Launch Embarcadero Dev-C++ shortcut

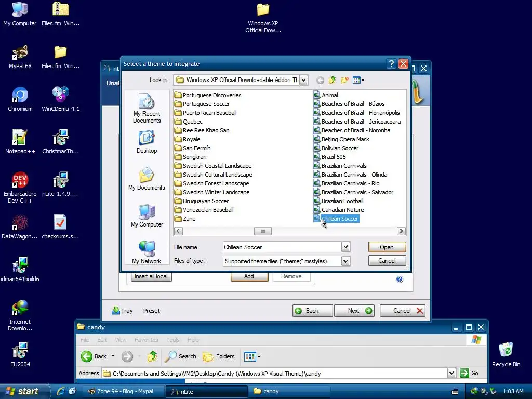pos(20,188)
